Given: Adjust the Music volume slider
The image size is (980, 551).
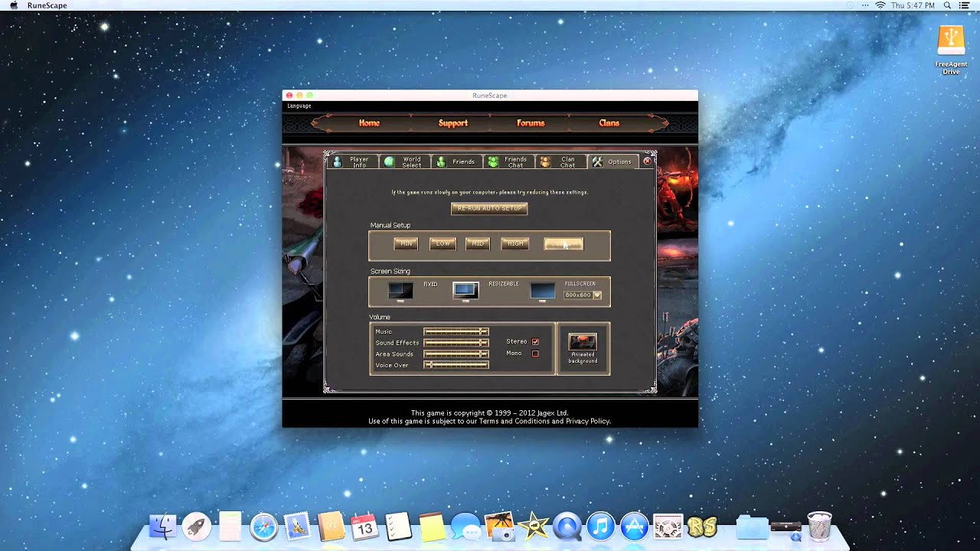Looking at the screenshot, I should (x=456, y=331).
